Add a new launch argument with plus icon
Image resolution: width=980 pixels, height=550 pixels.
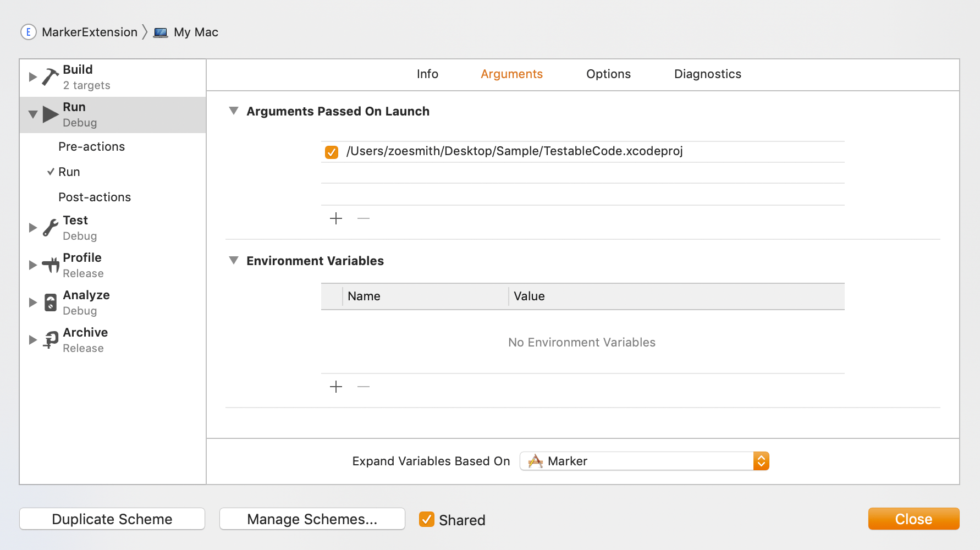pyautogui.click(x=336, y=218)
